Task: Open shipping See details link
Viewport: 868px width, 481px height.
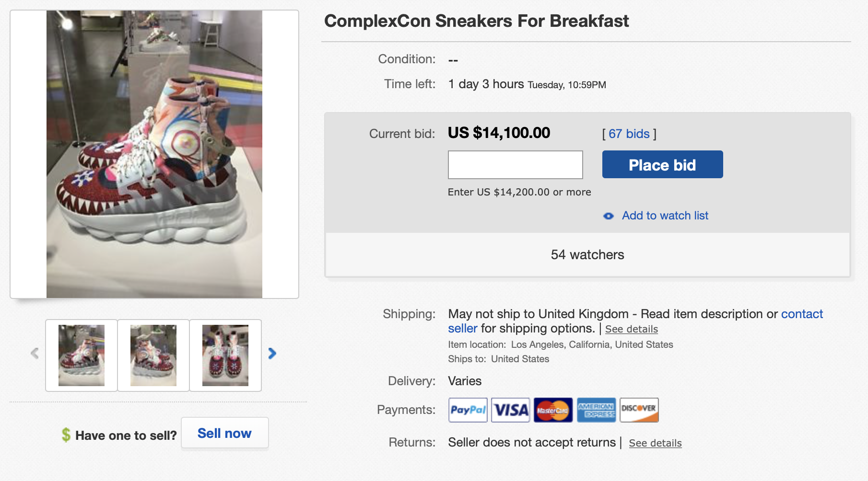Action: [631, 329]
